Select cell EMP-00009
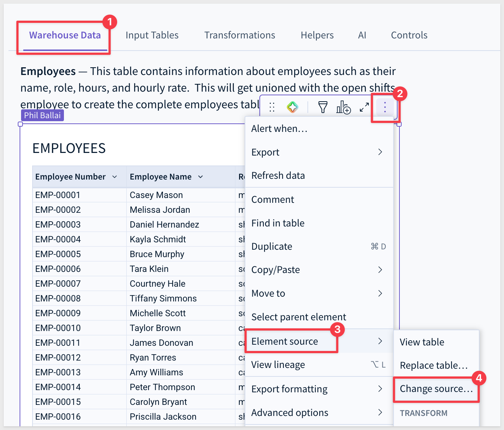504x430 pixels. click(79, 313)
